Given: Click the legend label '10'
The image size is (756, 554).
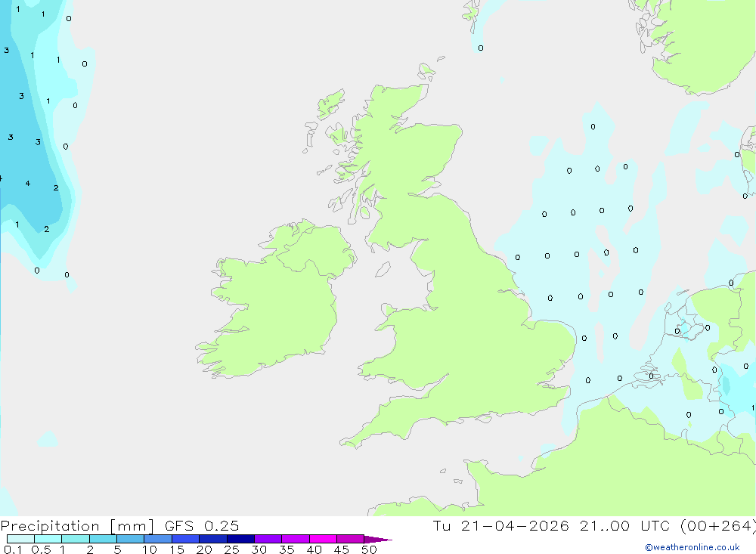Looking at the screenshot, I should coord(150,549).
